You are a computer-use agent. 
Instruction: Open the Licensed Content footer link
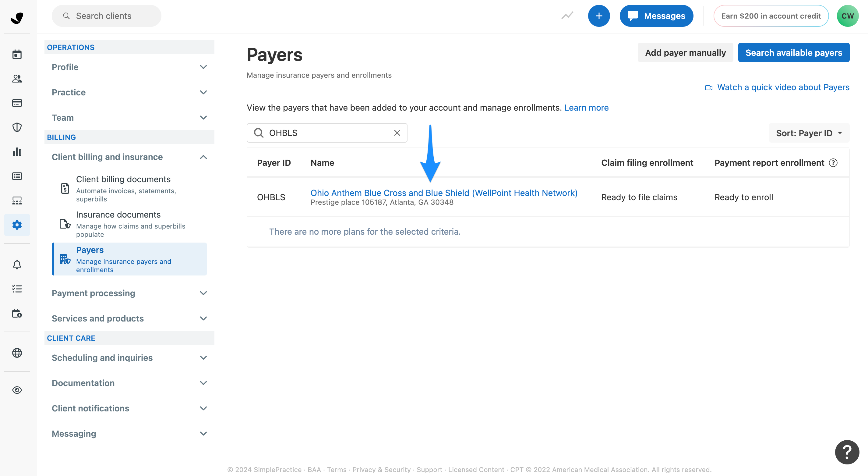[476, 469]
